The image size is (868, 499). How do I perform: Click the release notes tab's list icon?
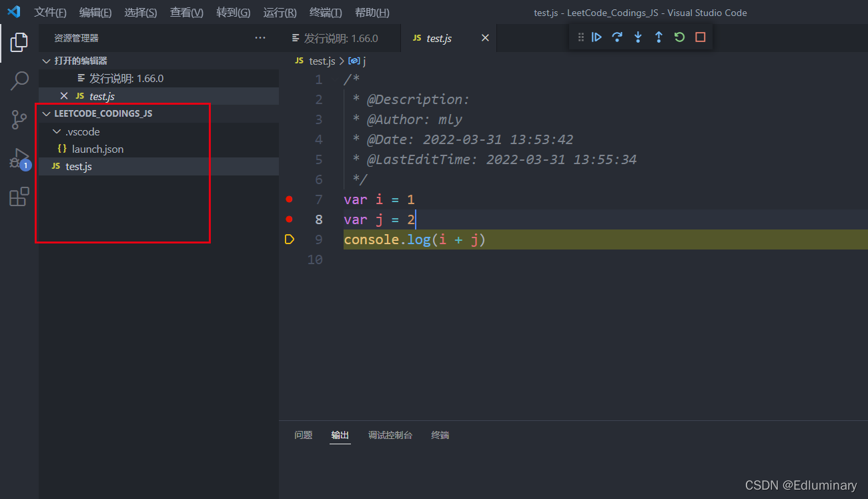[x=296, y=38]
